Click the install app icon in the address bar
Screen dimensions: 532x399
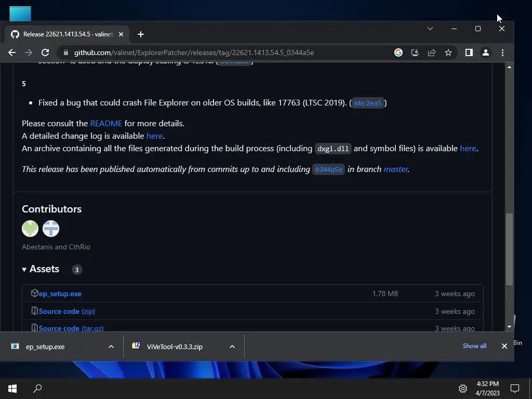[415, 52]
